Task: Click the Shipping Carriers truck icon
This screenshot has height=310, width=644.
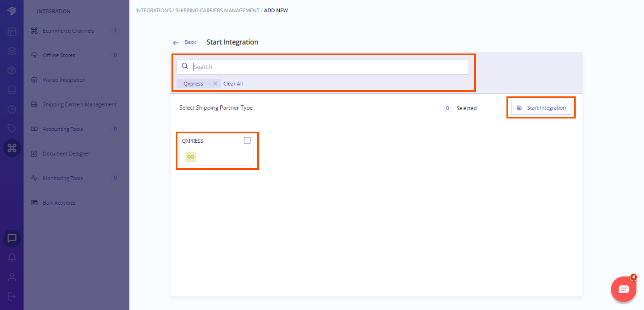Action: pyautogui.click(x=34, y=104)
